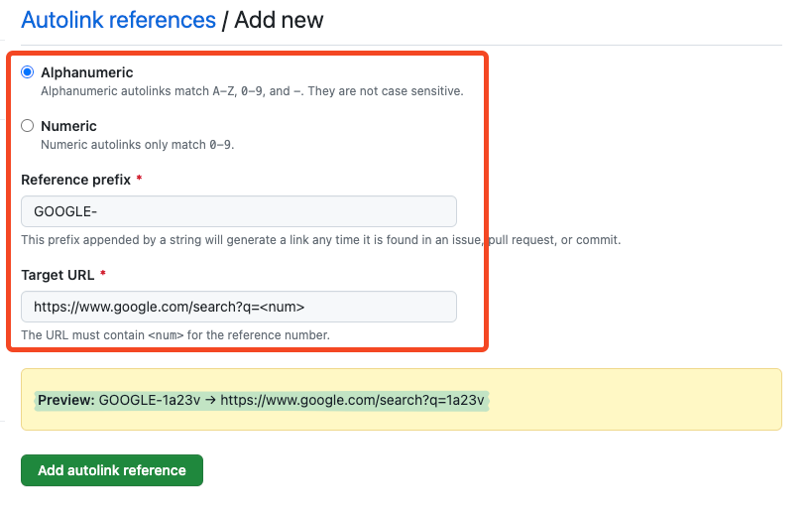Select the Alphanumeric radio button

[28, 72]
